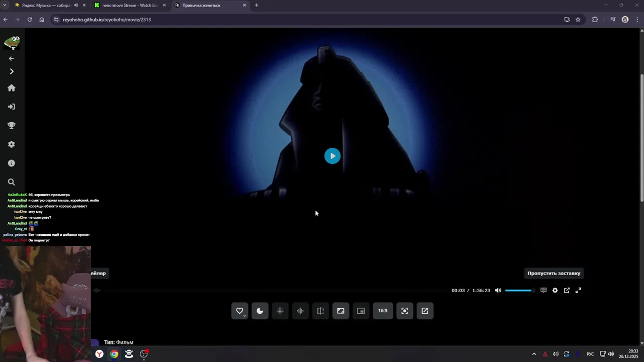Open the external link button below the player
Screen dimensions: 644x362
pyautogui.click(x=425, y=311)
